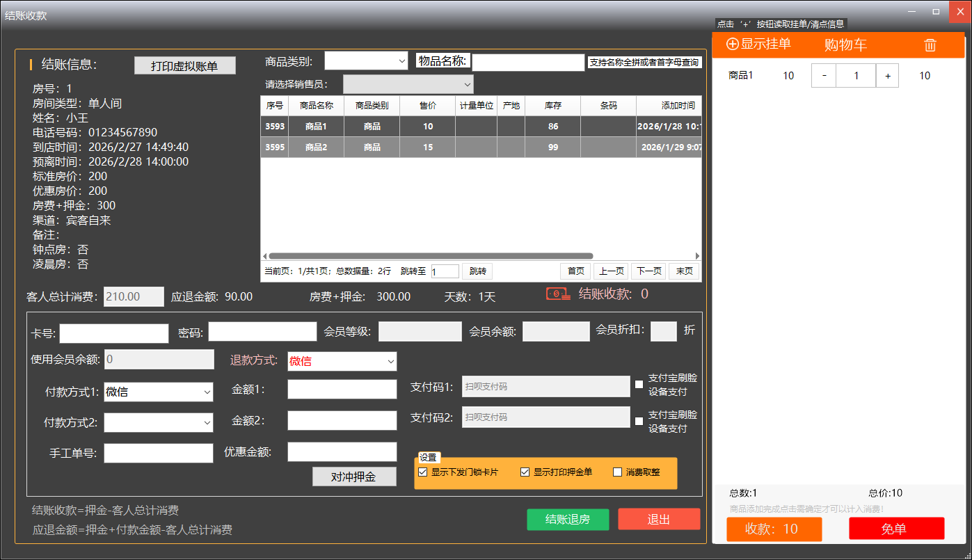Go to 下一页 of product list
Screen dimensions: 972x560
(x=648, y=271)
